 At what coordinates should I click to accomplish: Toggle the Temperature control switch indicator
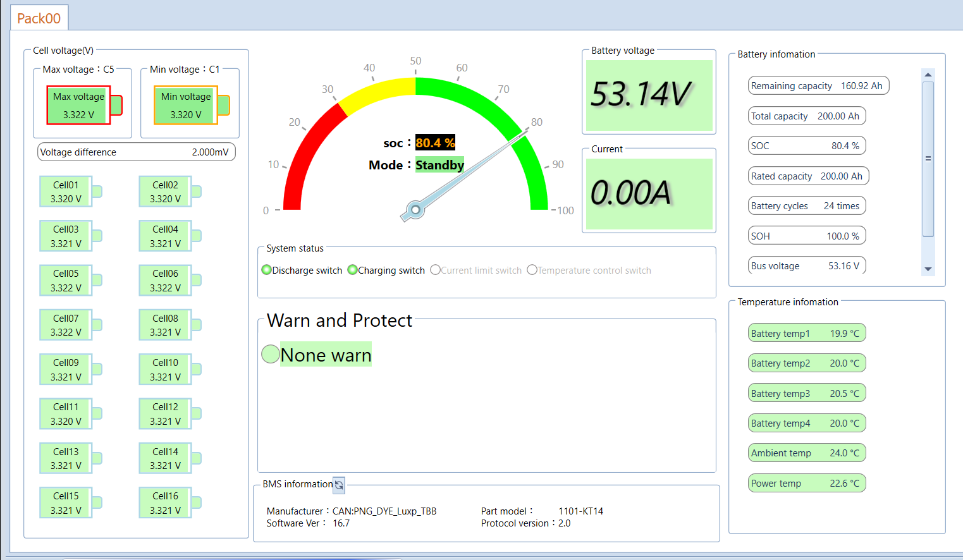click(532, 270)
